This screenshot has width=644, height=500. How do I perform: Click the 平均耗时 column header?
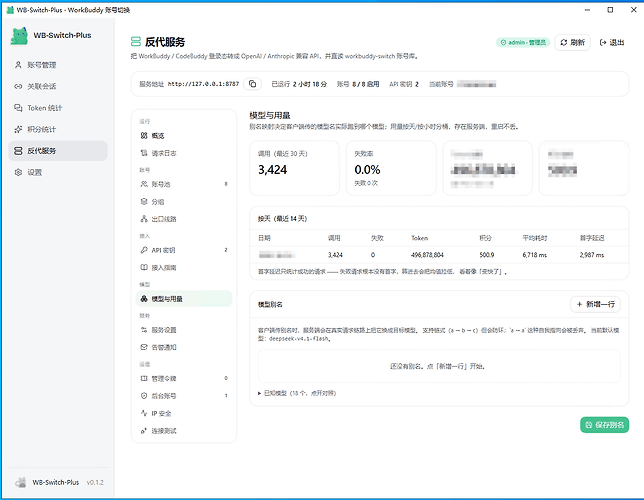pyautogui.click(x=535, y=238)
